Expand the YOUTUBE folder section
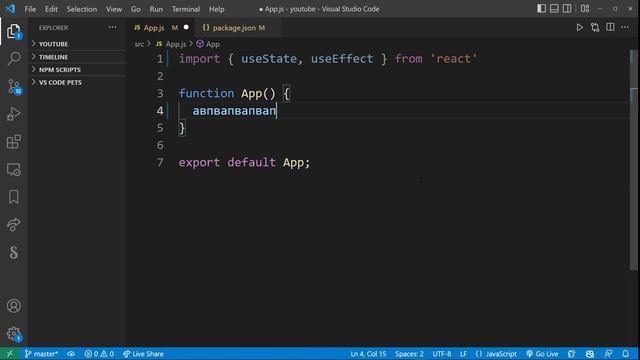 (77, 44)
